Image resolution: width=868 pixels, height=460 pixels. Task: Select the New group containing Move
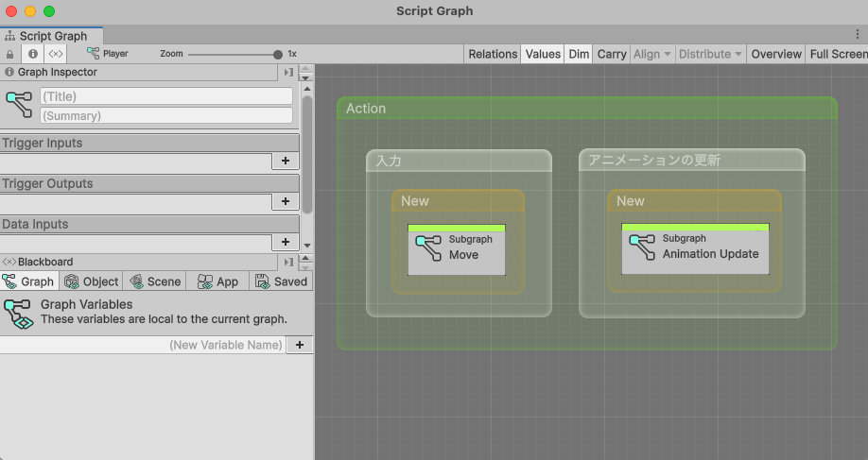point(458,200)
